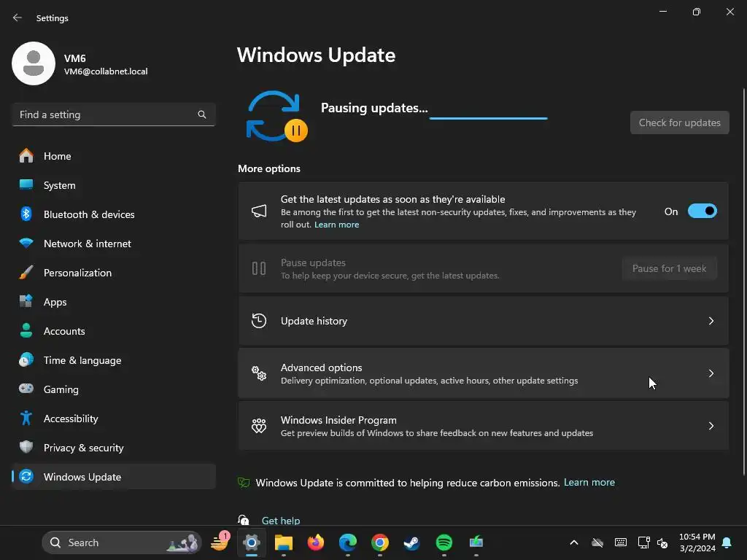This screenshot has height=560, width=747.
Task: Click the touch keyboard tray icon
Action: (x=621, y=542)
